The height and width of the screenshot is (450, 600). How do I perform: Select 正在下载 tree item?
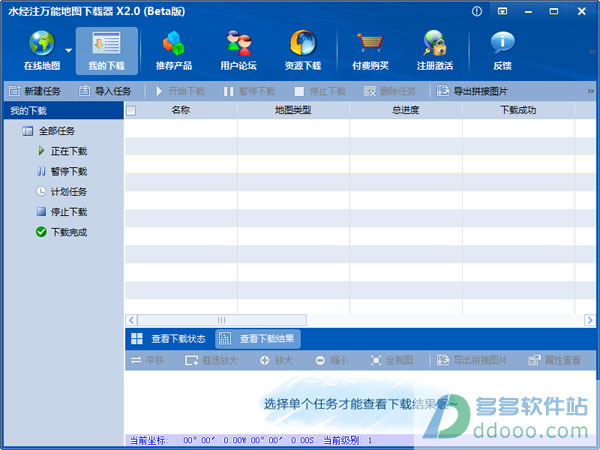click(63, 151)
